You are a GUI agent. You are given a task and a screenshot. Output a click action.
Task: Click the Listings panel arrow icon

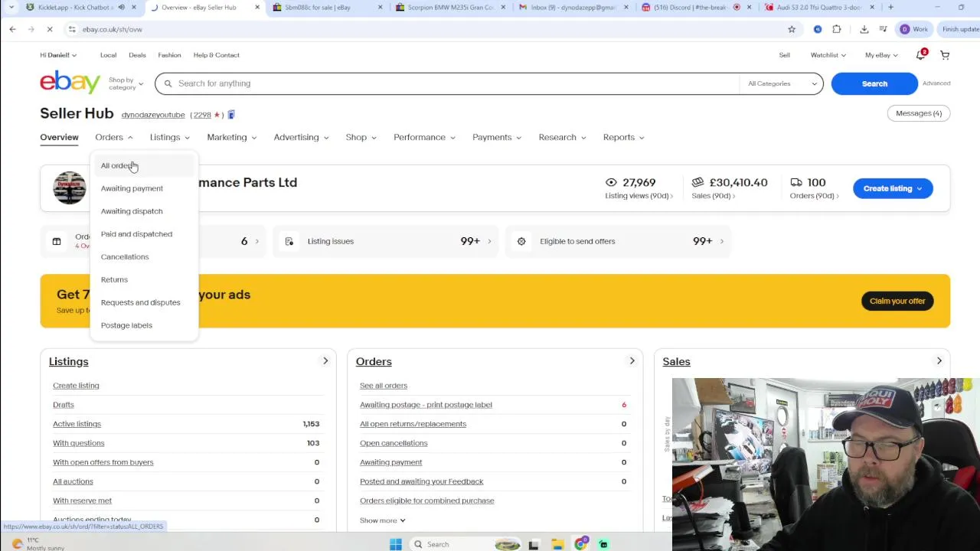[x=325, y=360]
